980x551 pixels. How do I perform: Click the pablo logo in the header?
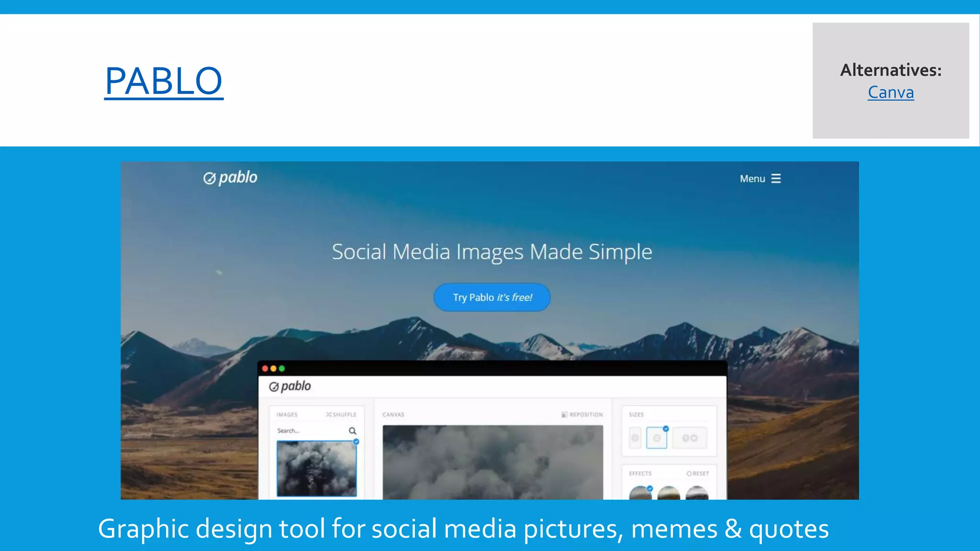(x=230, y=178)
